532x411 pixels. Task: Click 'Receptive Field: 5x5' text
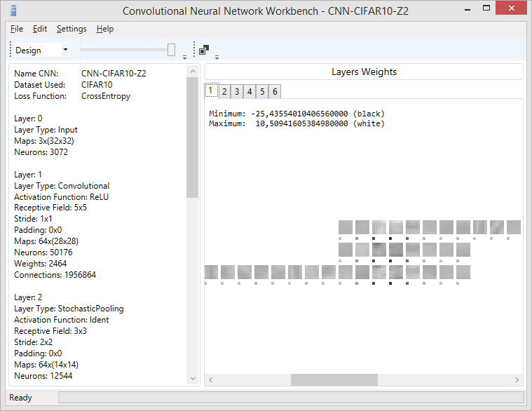click(50, 208)
